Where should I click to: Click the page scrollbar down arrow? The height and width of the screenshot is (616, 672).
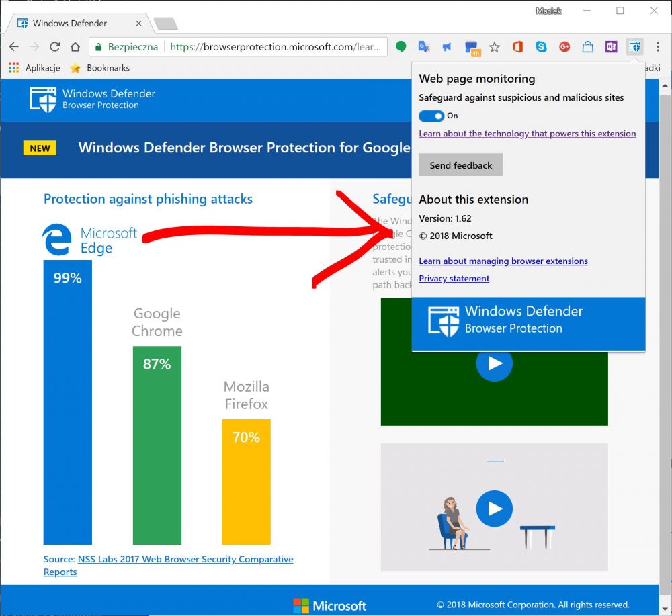[x=665, y=609]
